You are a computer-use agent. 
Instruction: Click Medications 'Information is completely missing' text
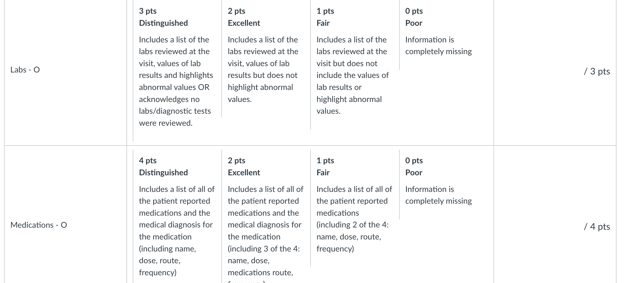438,195
